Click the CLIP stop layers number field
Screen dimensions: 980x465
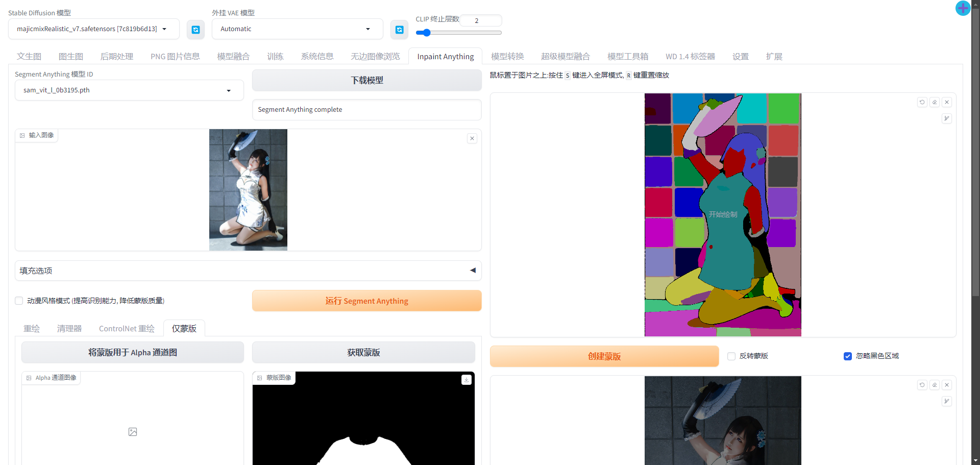(x=480, y=20)
